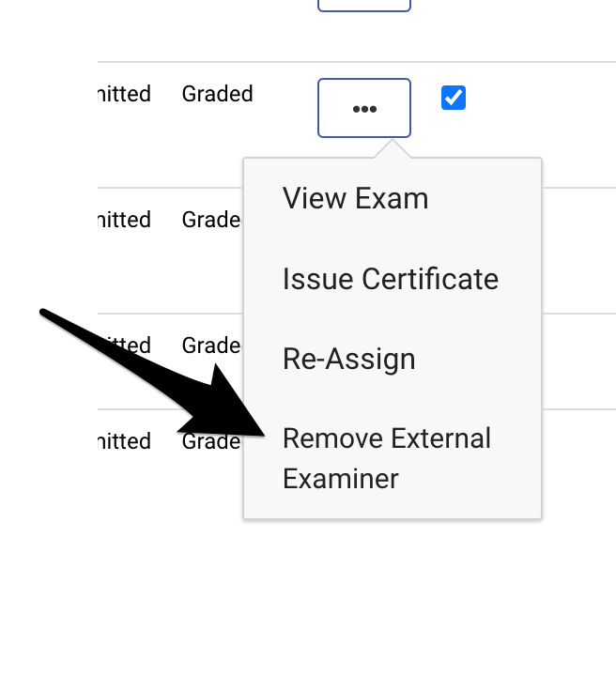Click empty white area below the popup menu
The height and width of the screenshot is (691, 616).
pyautogui.click(x=394, y=601)
